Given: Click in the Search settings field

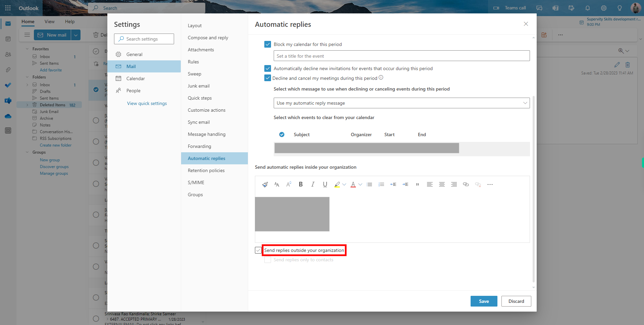Looking at the screenshot, I should [144, 39].
